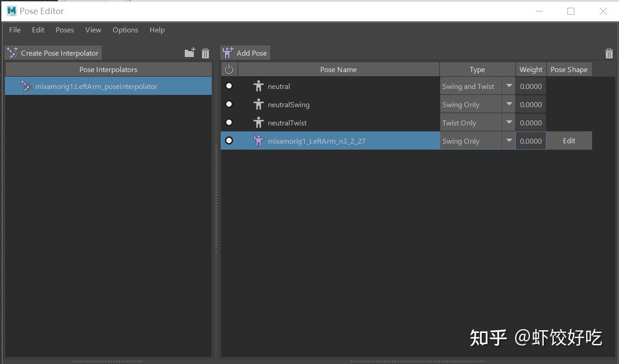
Task: Open the Poses menu
Action: pos(65,30)
